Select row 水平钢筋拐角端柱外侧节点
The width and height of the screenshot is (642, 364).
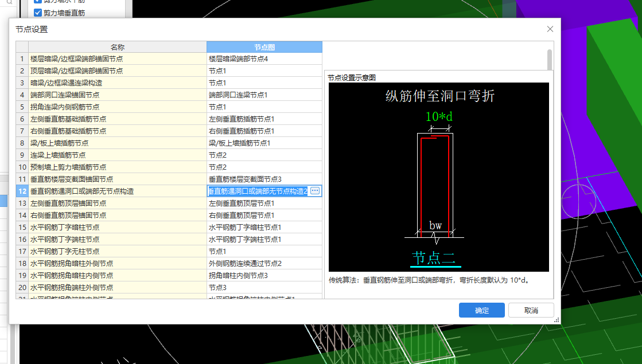118,288
